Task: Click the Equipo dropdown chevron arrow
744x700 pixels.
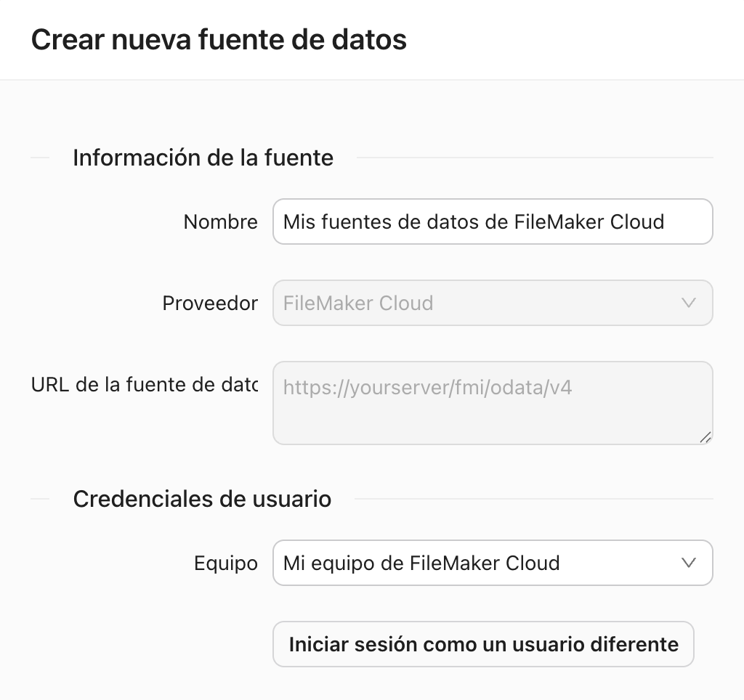Action: (689, 563)
